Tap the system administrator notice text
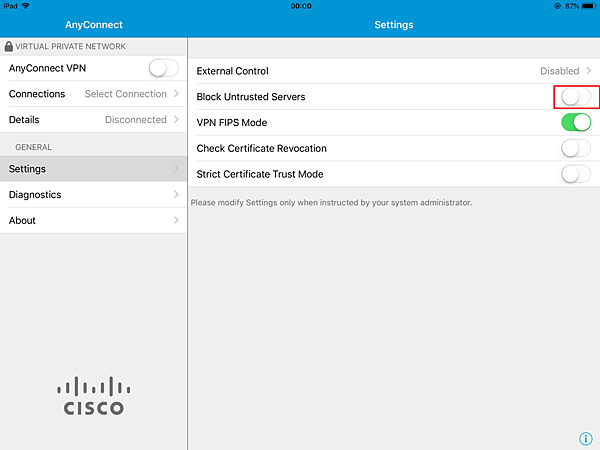600x450 pixels. tap(331, 202)
